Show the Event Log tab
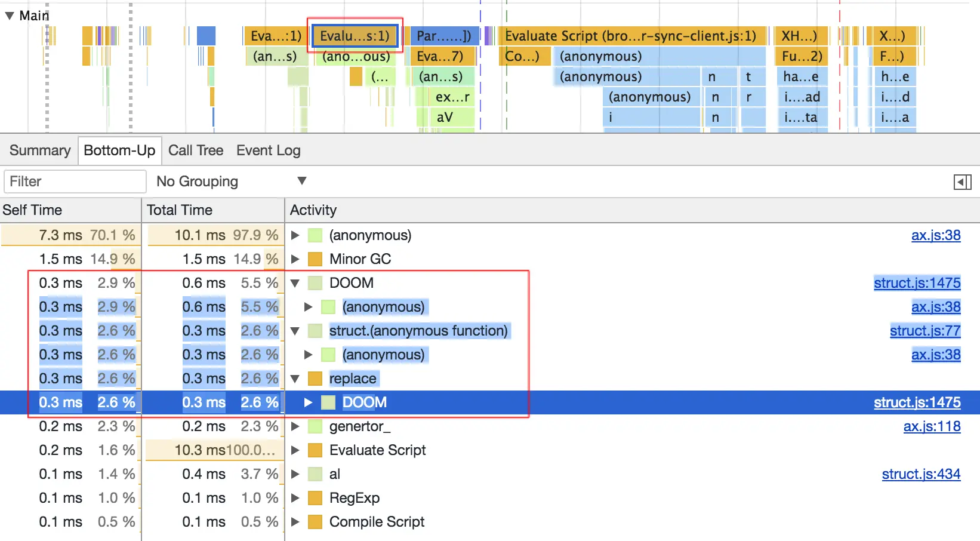The height and width of the screenshot is (541, 980). [269, 150]
